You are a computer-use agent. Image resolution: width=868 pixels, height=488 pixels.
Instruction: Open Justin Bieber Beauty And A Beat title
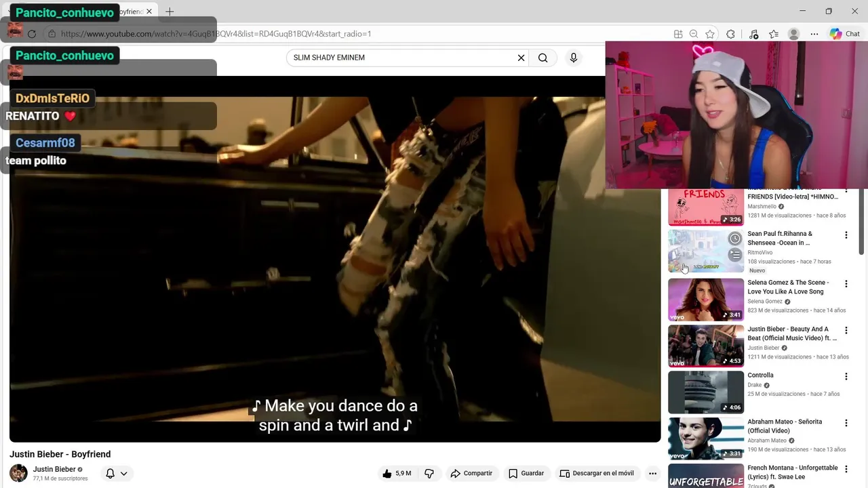pyautogui.click(x=792, y=333)
